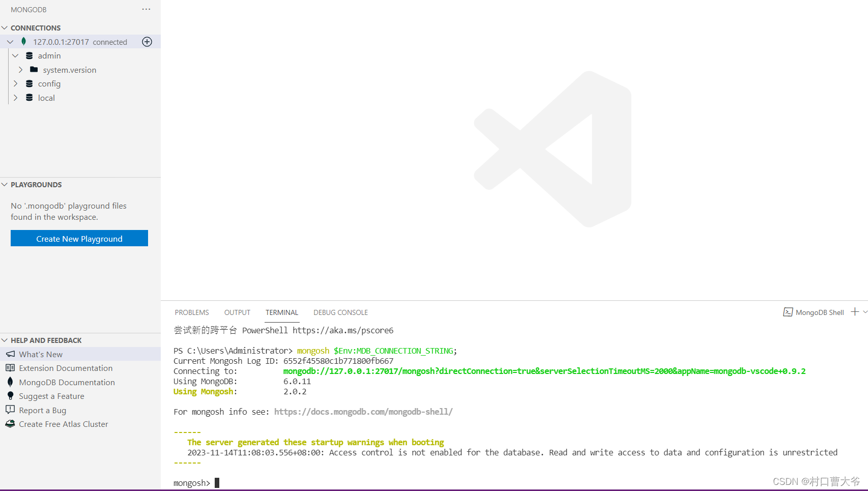Expand the config database

(16, 83)
